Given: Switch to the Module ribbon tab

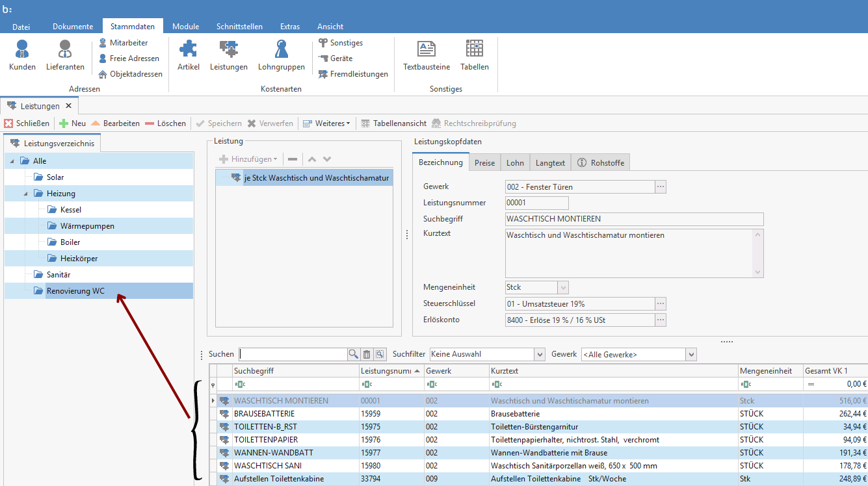Looking at the screenshot, I should [x=185, y=27].
